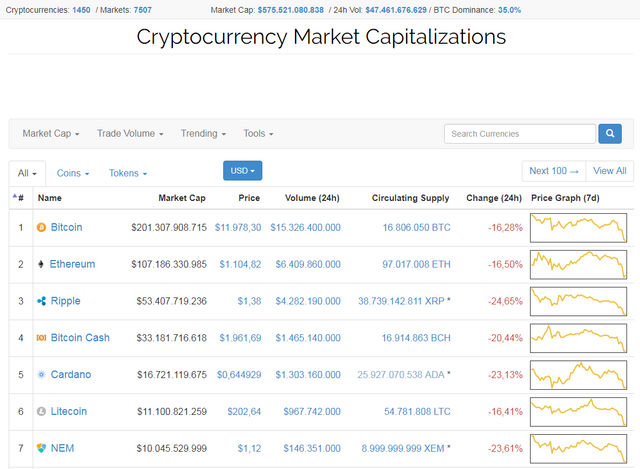Click Bitcoin price $11.978,30
The width and height of the screenshot is (640, 469).
pos(238,227)
